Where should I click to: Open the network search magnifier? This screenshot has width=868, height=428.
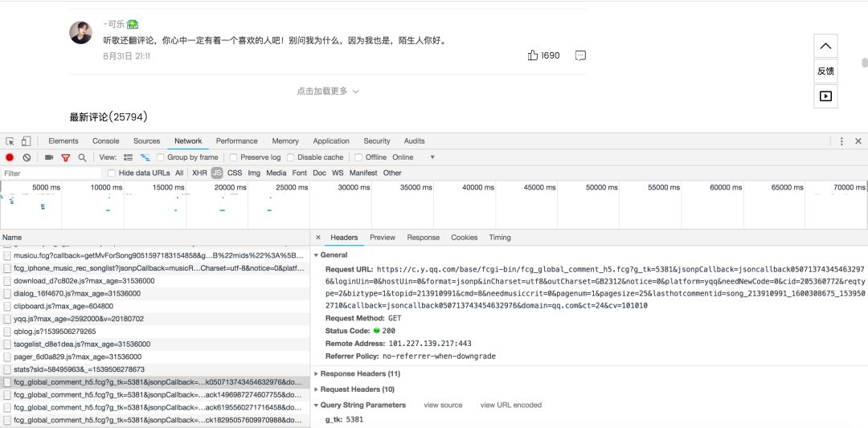[x=82, y=157]
